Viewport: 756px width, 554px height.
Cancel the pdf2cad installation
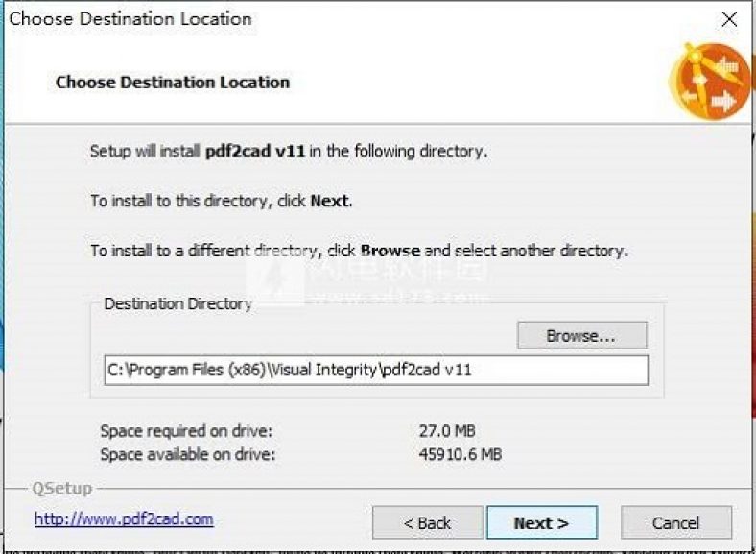tap(675, 523)
